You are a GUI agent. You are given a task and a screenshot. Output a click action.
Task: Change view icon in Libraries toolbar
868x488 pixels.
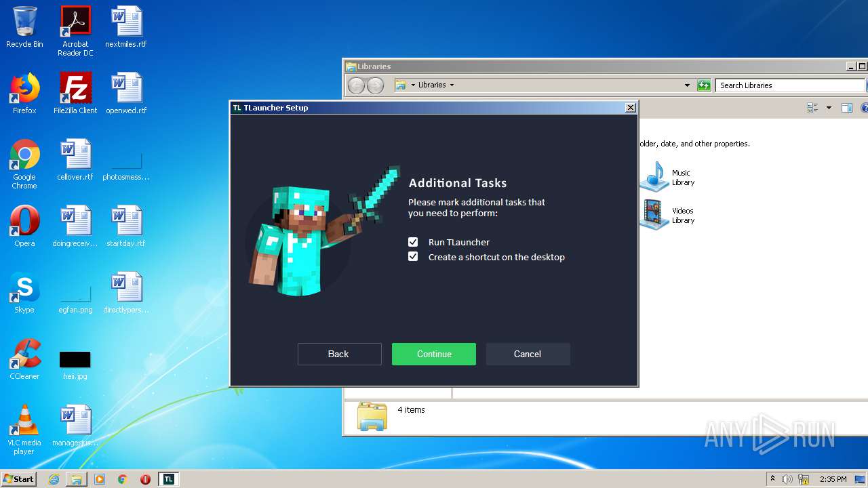pos(813,108)
